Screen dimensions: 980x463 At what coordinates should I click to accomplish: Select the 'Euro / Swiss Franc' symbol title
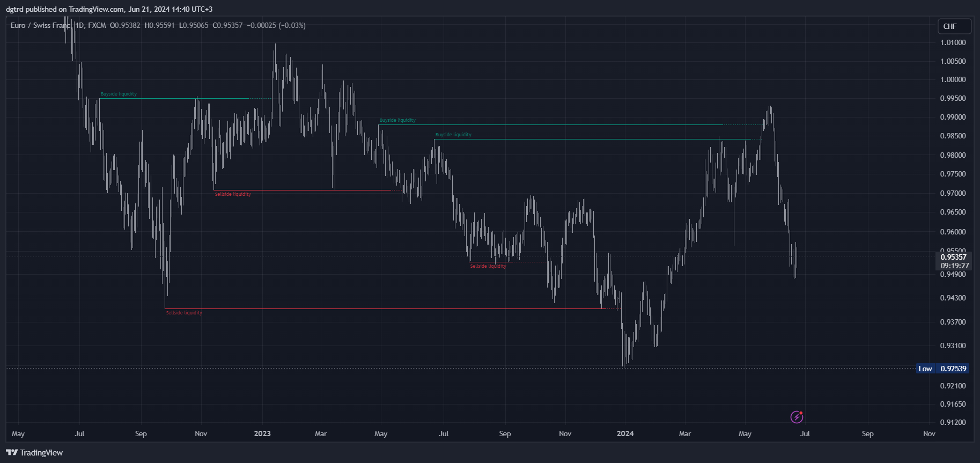tap(41, 25)
